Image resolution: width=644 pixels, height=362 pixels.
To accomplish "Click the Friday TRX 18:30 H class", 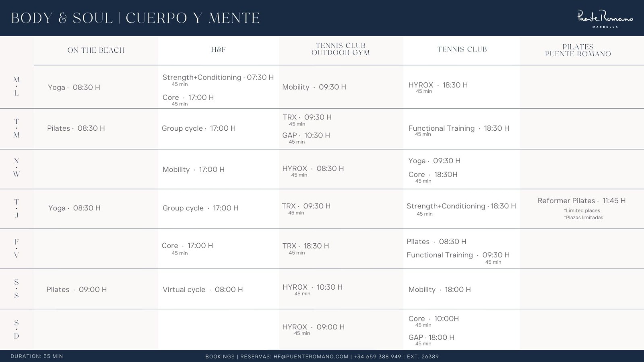I will 305,246.
